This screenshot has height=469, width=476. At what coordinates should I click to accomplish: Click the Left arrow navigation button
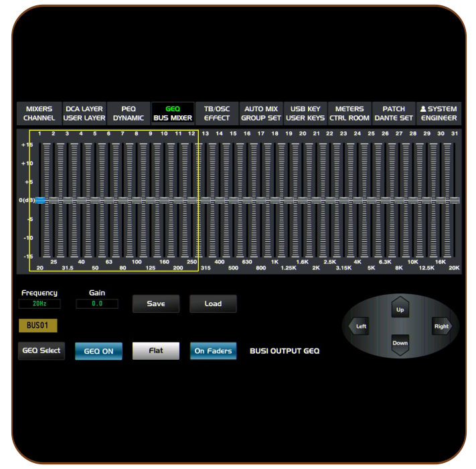[x=359, y=326]
